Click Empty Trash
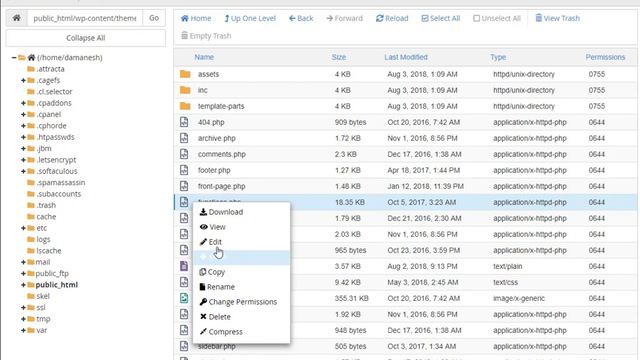This screenshot has width=640, height=360. 206,36
